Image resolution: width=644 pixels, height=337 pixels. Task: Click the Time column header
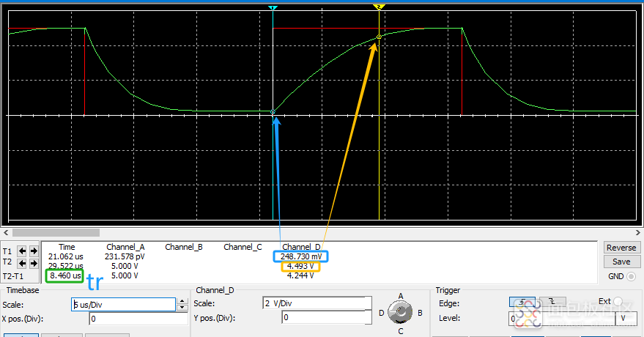tap(67, 247)
